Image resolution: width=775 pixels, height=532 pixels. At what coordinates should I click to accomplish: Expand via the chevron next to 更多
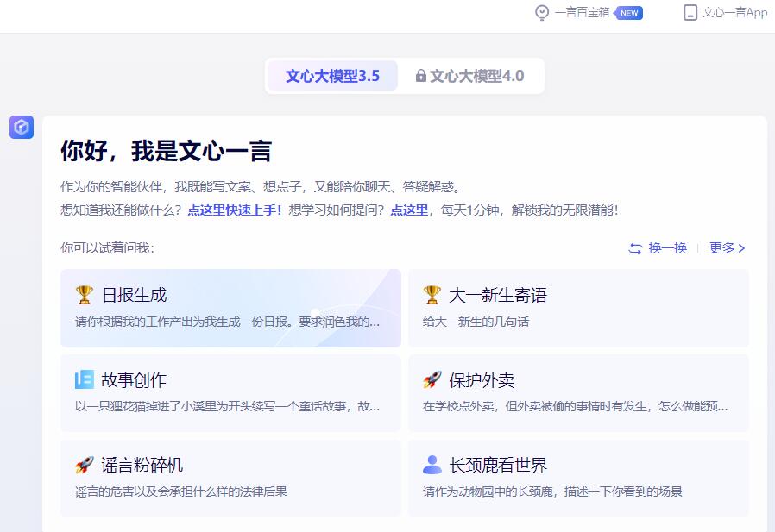point(741,248)
